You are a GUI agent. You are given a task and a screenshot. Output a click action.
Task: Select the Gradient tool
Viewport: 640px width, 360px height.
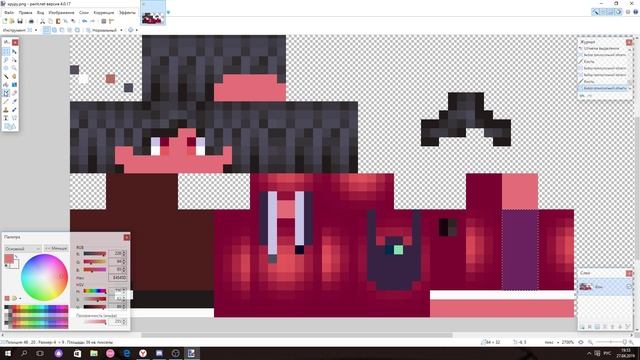click(x=14, y=84)
